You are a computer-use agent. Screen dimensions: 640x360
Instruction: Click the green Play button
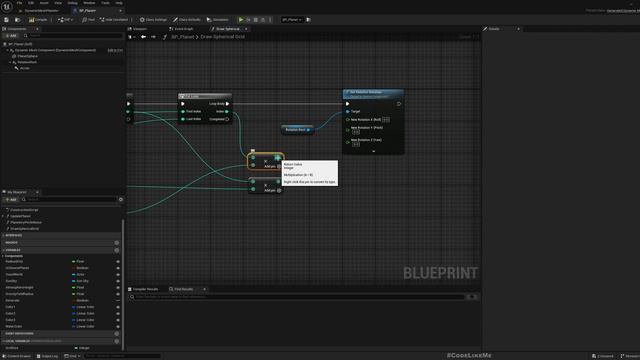coord(241,20)
